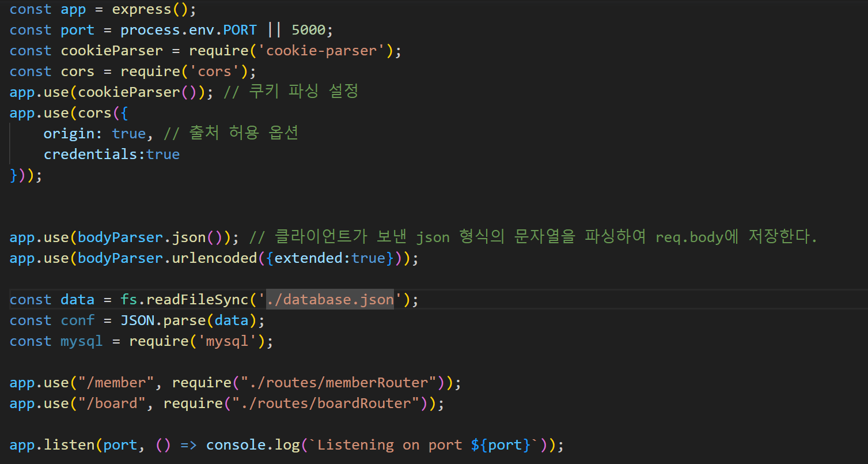Click the 'cors' string inside require
This screenshot has width=868, height=464.
click(215, 71)
